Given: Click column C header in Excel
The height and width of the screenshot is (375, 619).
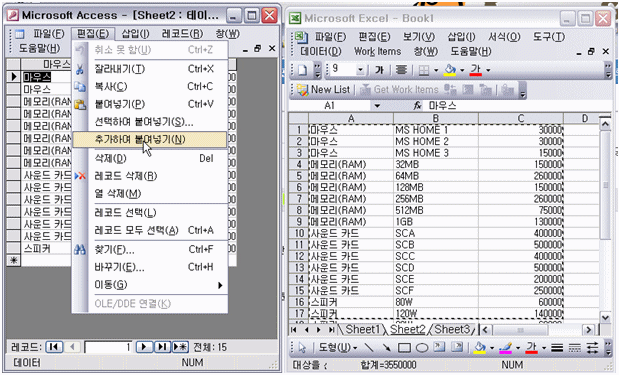Looking at the screenshot, I should pyautogui.click(x=521, y=118).
